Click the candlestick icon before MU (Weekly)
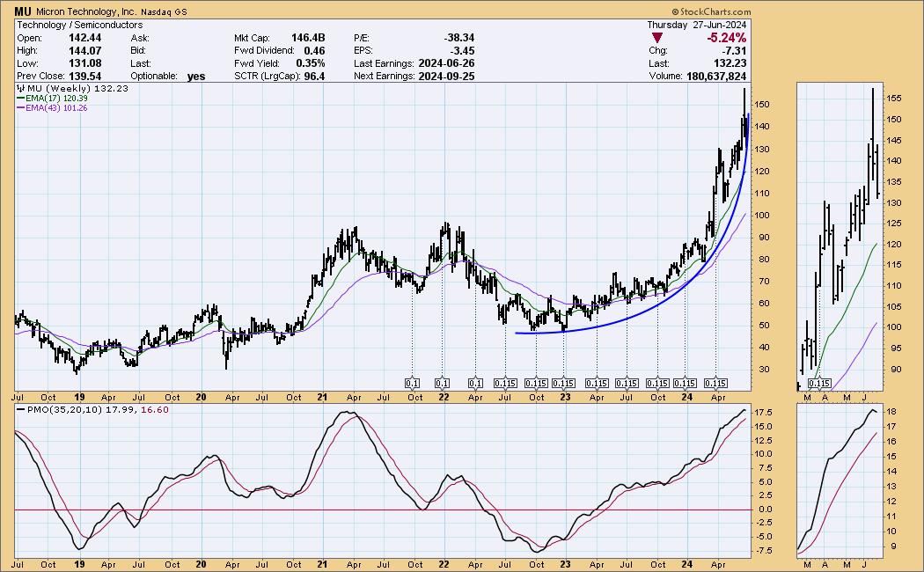Image resolution: width=924 pixels, height=572 pixels. (20, 88)
